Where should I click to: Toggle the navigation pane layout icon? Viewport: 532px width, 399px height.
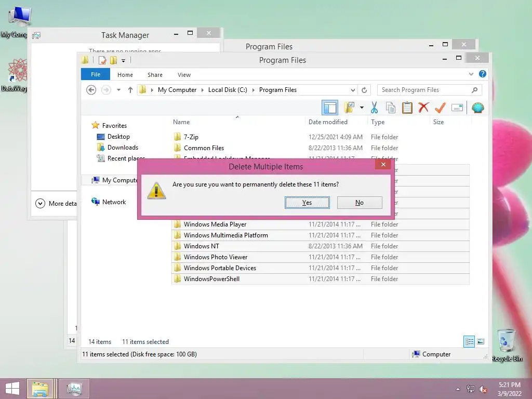coord(329,108)
